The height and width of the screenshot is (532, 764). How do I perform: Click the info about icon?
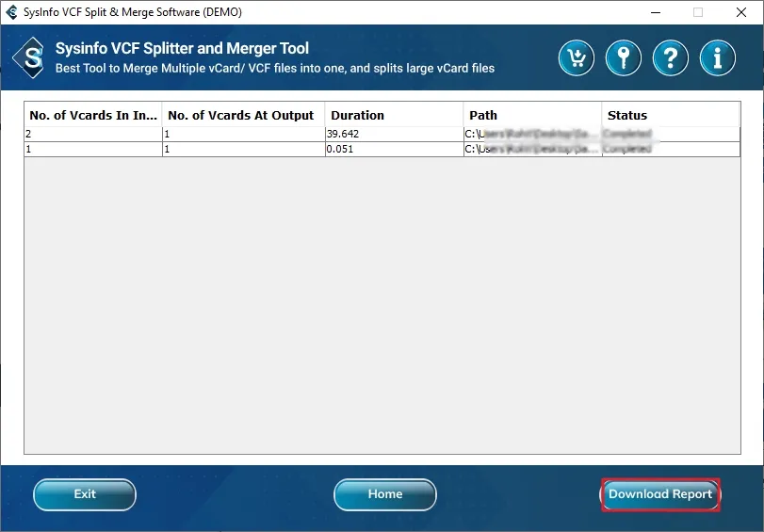[x=717, y=58]
